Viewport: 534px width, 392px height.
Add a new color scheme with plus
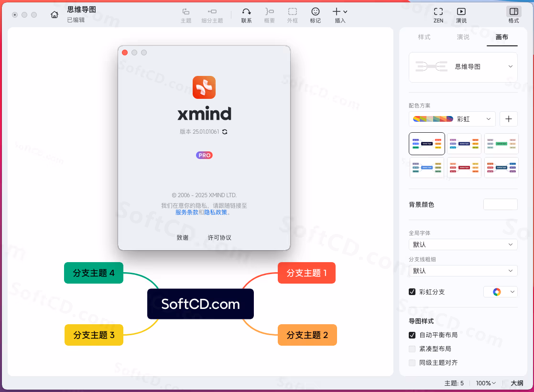point(509,119)
